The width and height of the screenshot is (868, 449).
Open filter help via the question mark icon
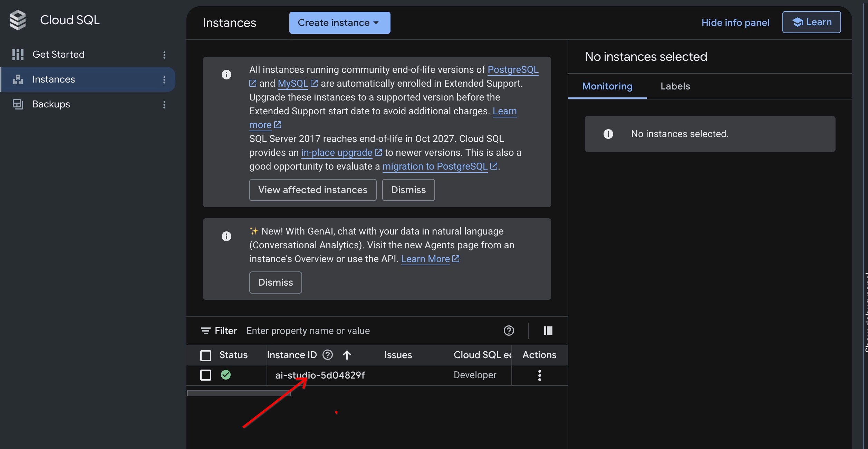(x=509, y=331)
